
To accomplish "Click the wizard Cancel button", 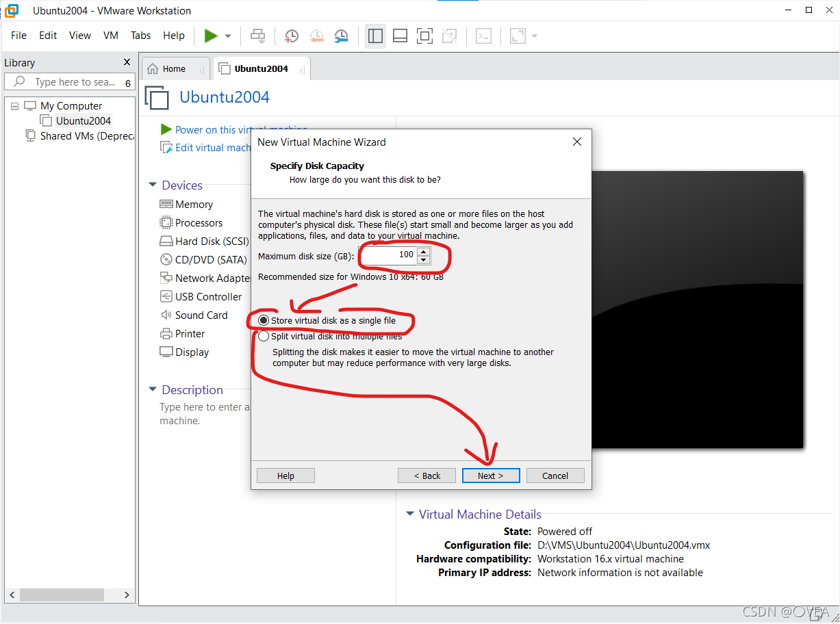I will pos(555,476).
